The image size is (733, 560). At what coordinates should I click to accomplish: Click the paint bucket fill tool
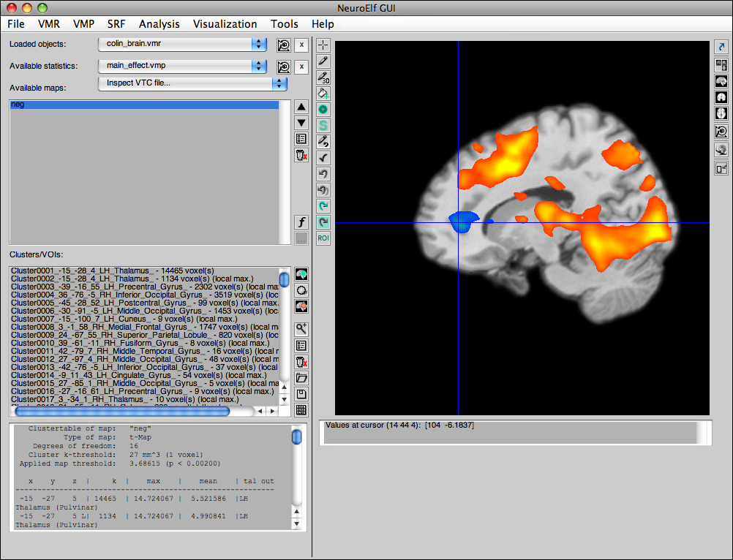[323, 93]
